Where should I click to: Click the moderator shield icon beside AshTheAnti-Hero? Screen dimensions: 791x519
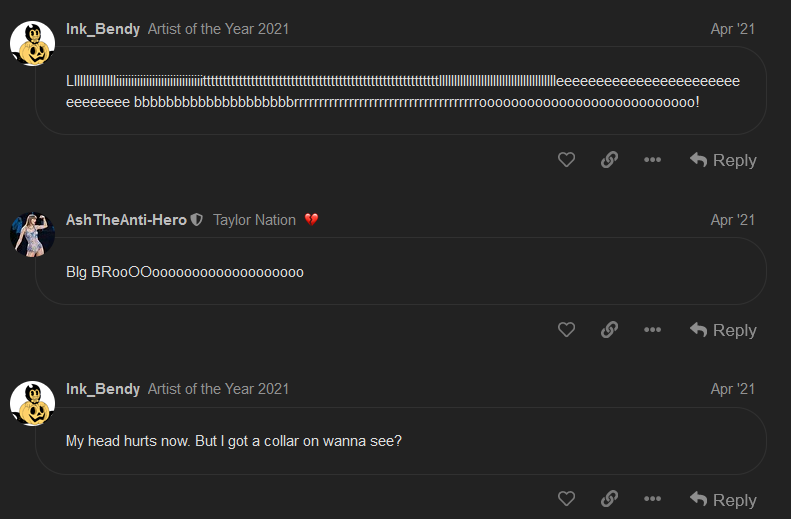(x=197, y=220)
